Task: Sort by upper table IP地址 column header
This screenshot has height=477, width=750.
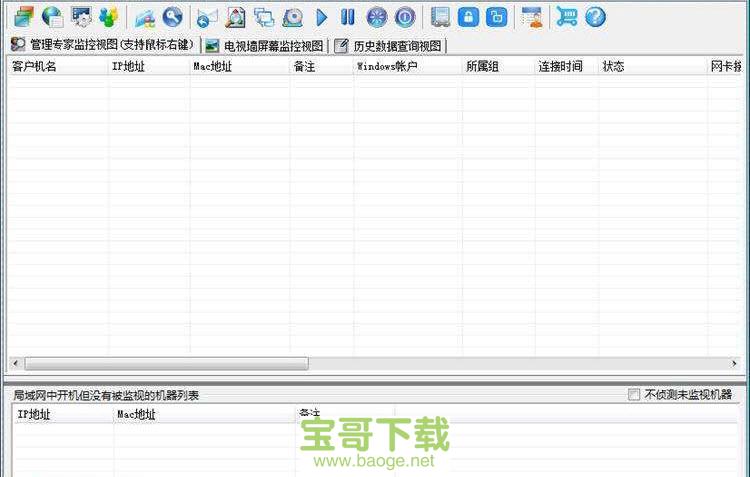Action: click(x=149, y=67)
